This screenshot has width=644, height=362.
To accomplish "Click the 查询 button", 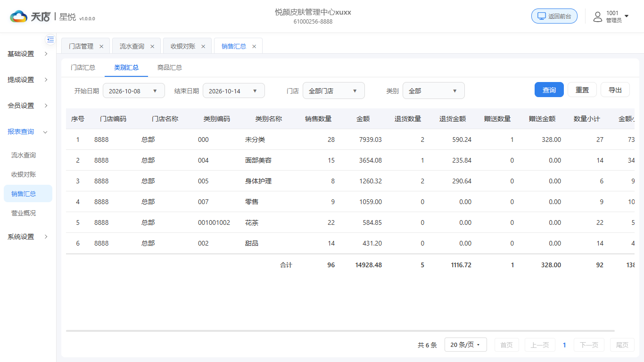I will click(x=549, y=90).
